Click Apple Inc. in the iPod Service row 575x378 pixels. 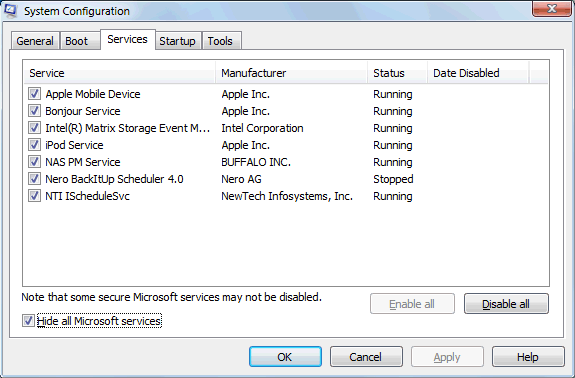click(x=246, y=145)
